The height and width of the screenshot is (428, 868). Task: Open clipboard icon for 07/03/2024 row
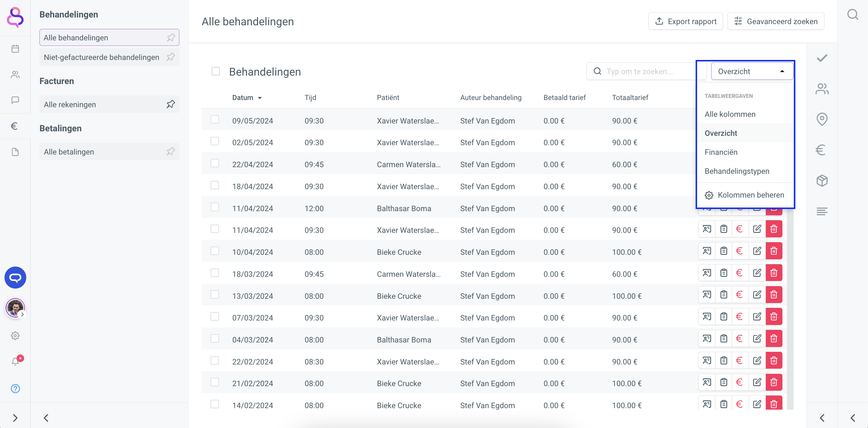[723, 317]
